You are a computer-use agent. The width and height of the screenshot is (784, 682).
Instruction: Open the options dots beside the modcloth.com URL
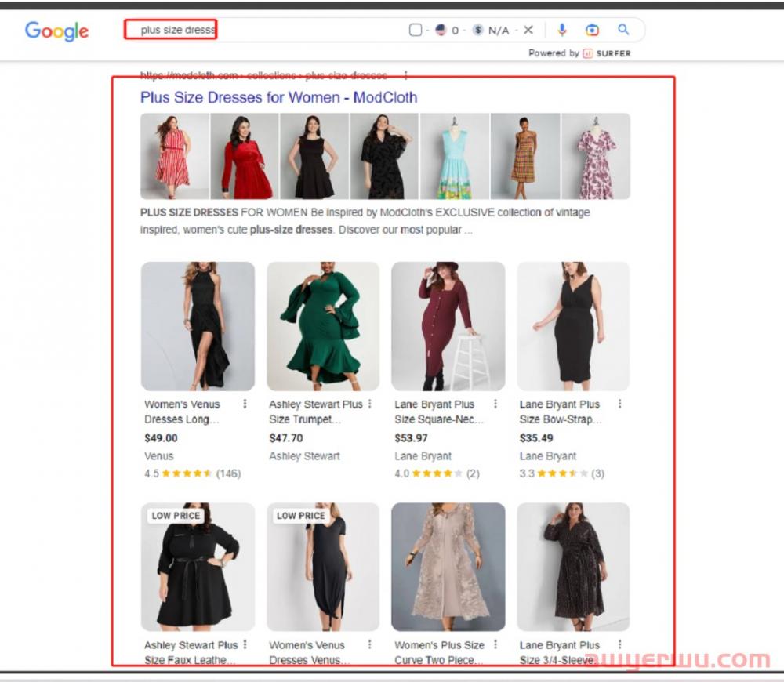click(405, 75)
